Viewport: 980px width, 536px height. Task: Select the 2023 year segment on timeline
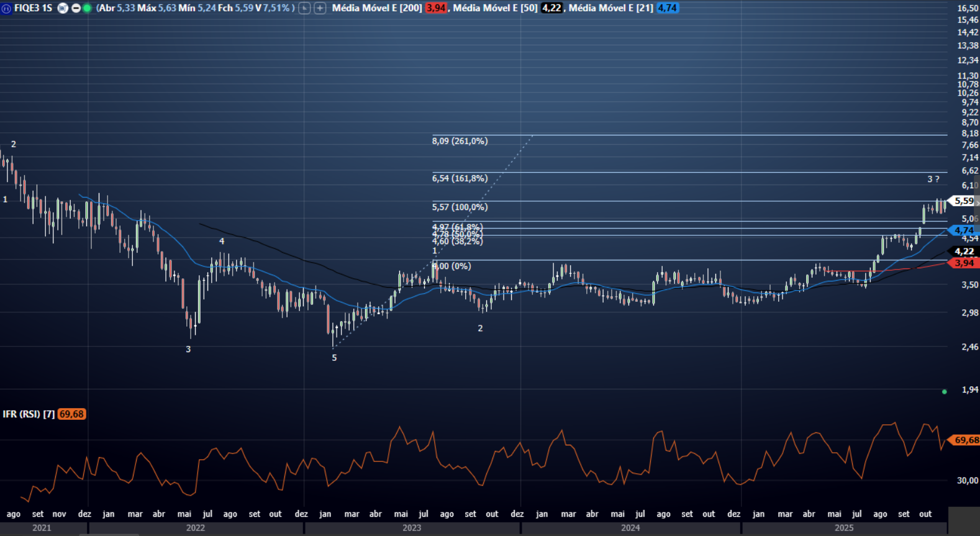click(x=411, y=528)
